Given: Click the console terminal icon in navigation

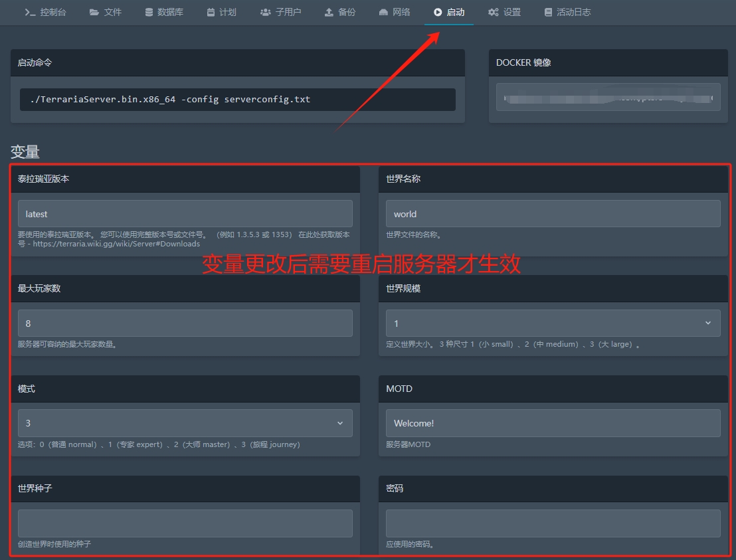Looking at the screenshot, I should (x=29, y=12).
